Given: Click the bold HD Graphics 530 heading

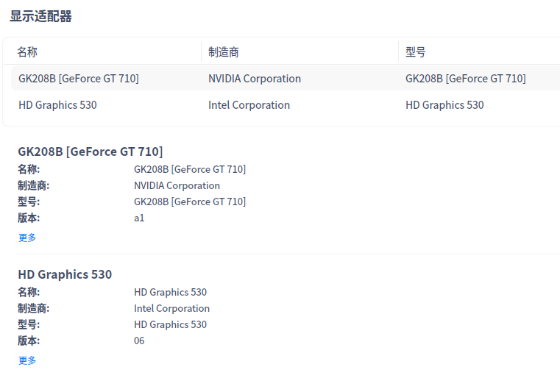Looking at the screenshot, I should pos(65,274).
